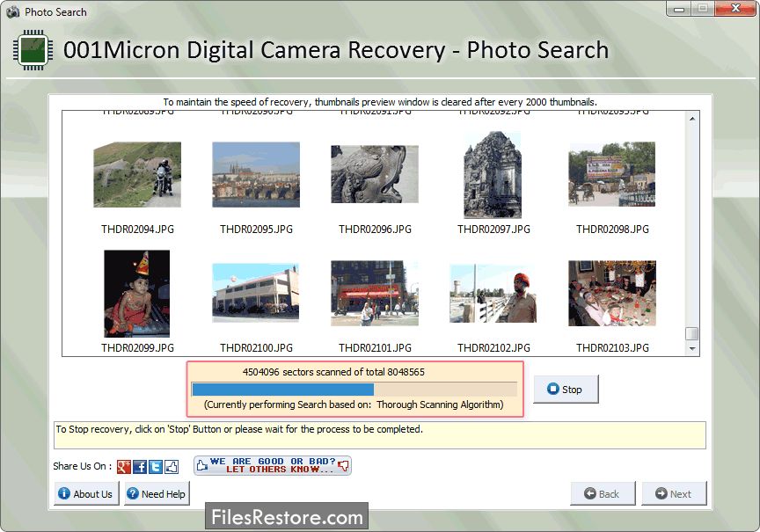Open Need Help
760x532 pixels.
157,493
